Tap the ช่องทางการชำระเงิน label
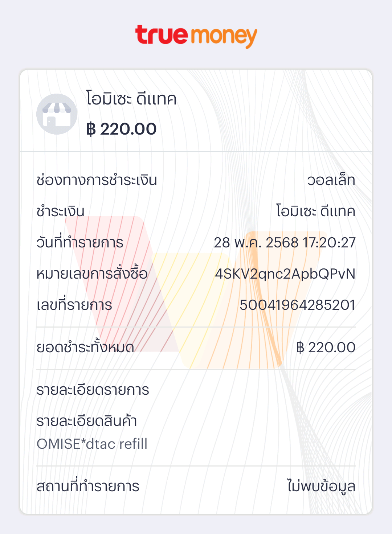 (x=97, y=180)
